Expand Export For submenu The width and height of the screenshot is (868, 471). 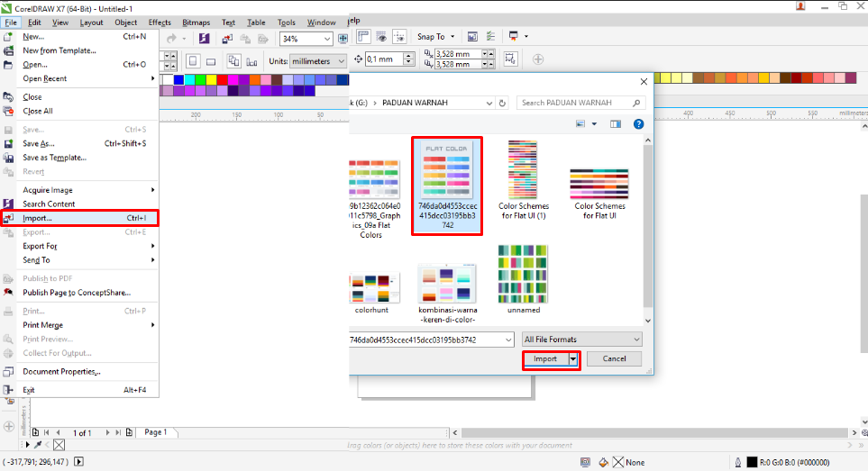coord(79,246)
